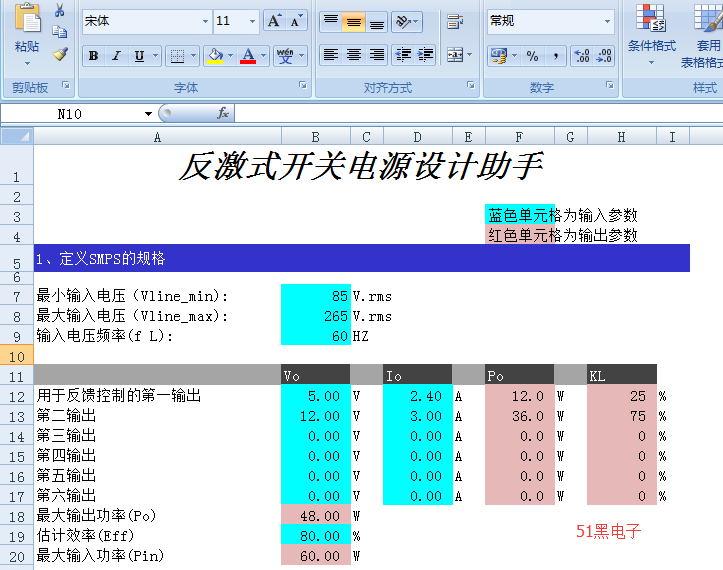Viewport: 723px width, 570px height.
Task: Toggle Italic formatting
Action: 116,56
